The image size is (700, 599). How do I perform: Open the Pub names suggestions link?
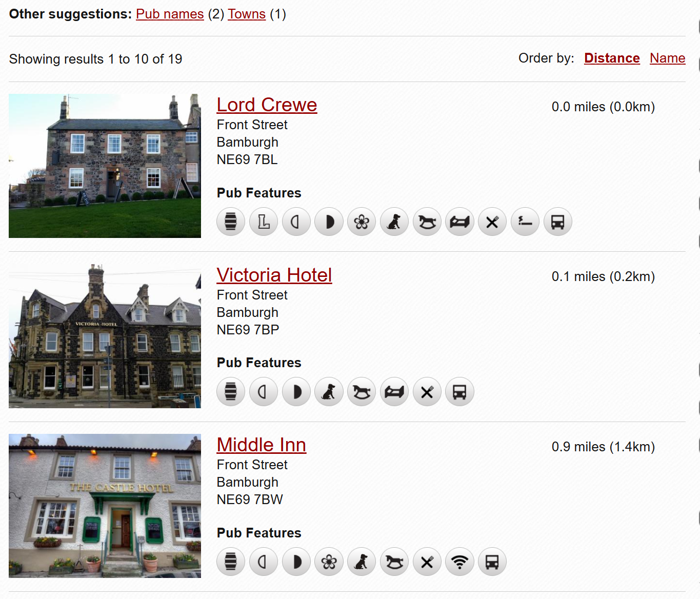click(x=170, y=14)
